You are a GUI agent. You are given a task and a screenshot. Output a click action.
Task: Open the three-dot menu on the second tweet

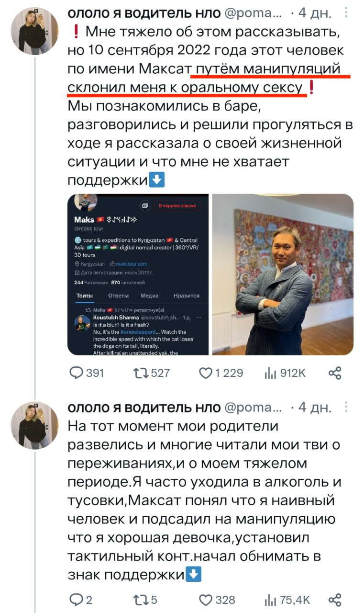347,408
